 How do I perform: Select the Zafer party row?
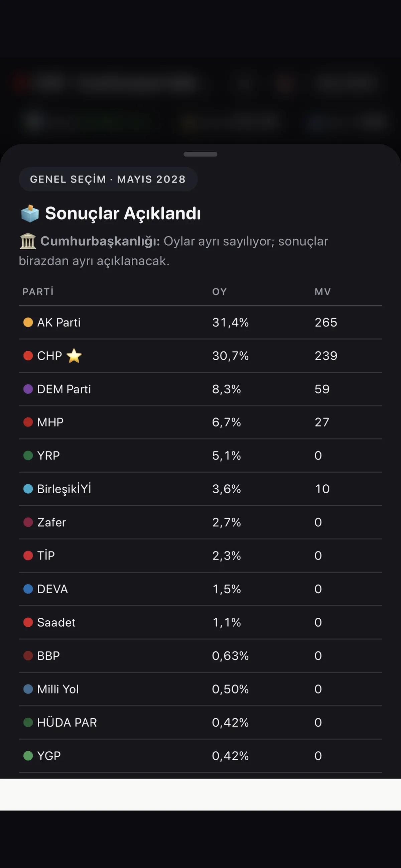[x=200, y=522]
